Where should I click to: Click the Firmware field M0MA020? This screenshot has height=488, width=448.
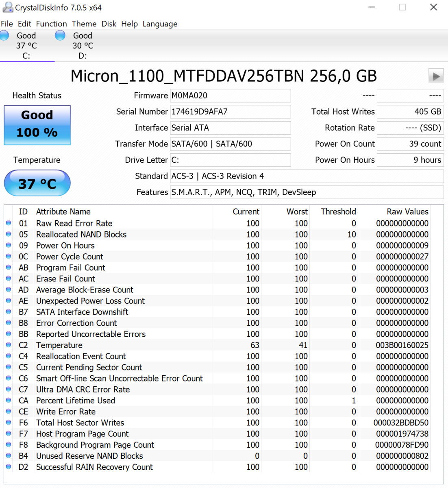230,96
